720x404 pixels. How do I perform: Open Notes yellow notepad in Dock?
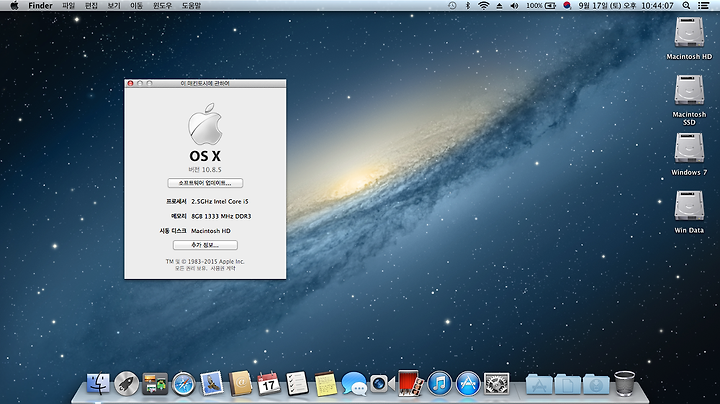[x=326, y=383]
